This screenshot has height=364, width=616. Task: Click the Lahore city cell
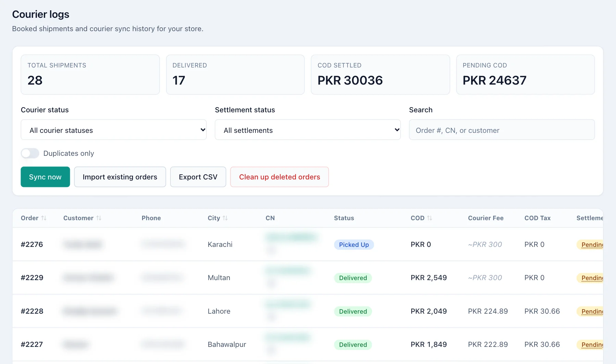[x=219, y=311]
